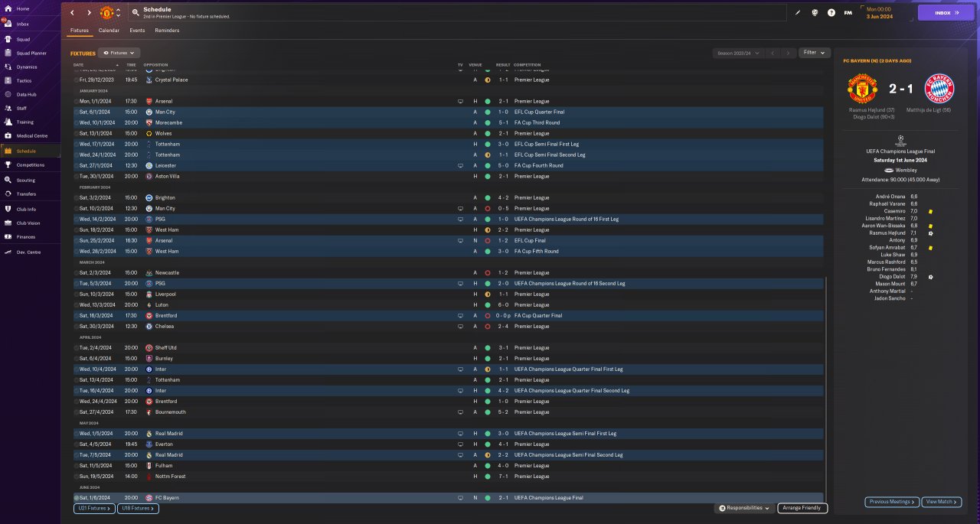Click the search magnifier icon

tap(136, 12)
